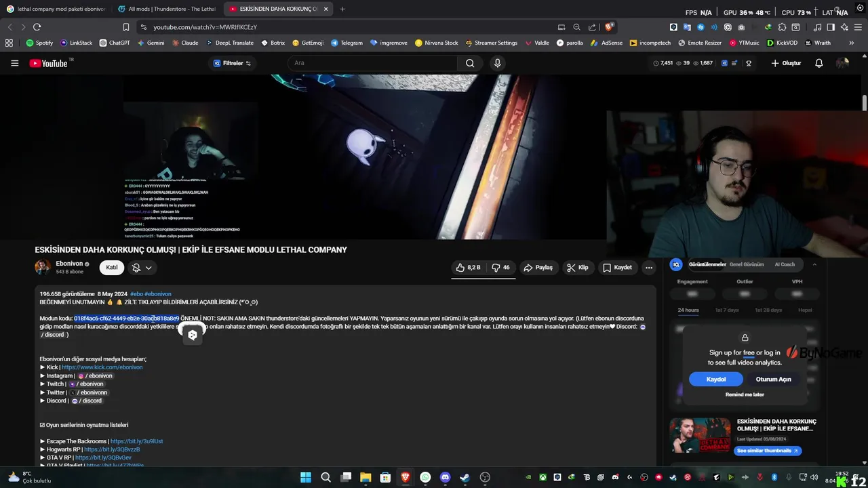Click the YouTube search magnifier button
This screenshot has height=488, width=868.
click(x=470, y=63)
